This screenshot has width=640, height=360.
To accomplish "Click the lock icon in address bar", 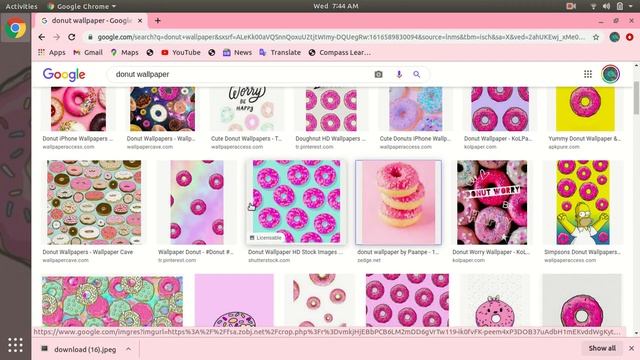I will [90, 37].
